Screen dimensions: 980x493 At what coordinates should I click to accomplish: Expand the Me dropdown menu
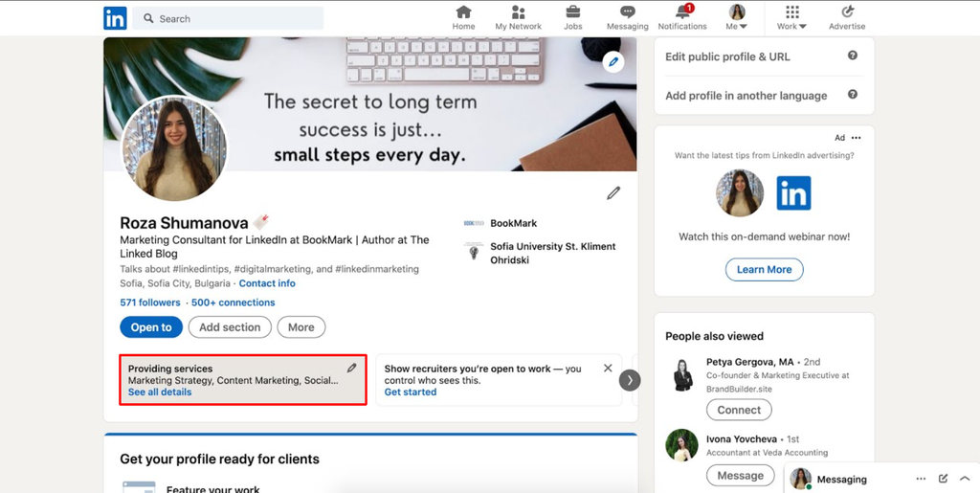(737, 18)
